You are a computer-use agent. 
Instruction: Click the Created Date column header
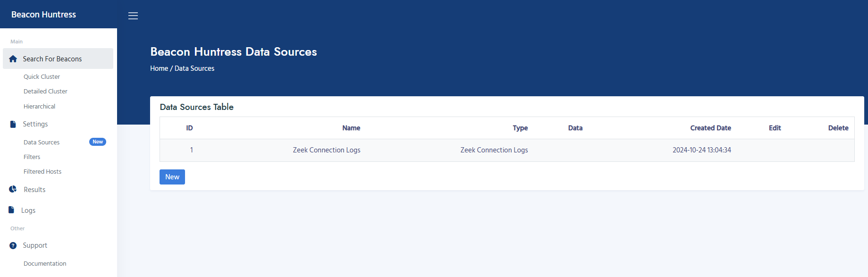[x=710, y=128]
